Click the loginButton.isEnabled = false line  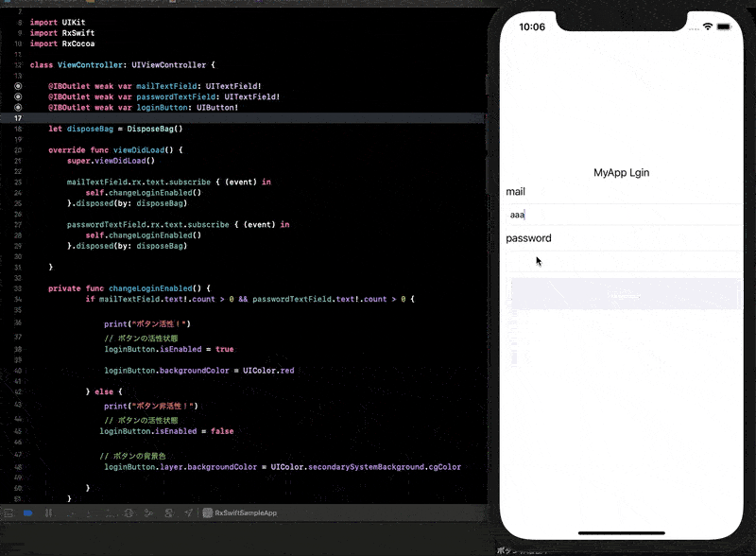(166, 431)
